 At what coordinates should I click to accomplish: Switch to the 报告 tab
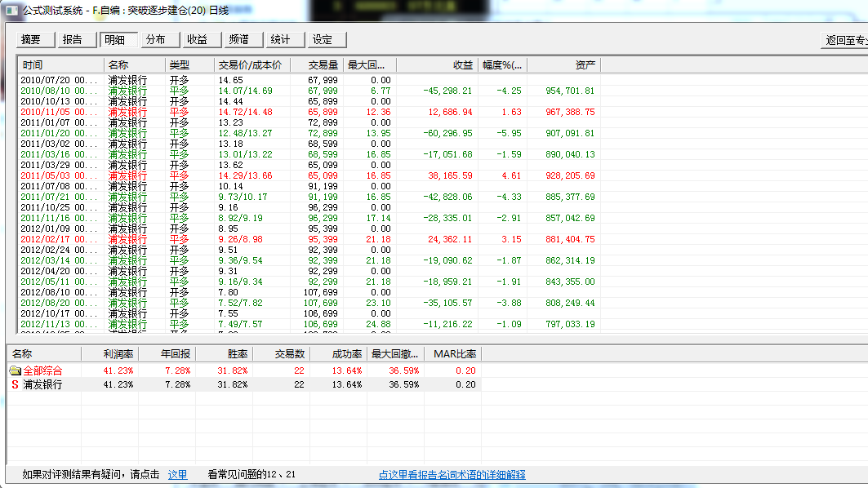(x=78, y=40)
